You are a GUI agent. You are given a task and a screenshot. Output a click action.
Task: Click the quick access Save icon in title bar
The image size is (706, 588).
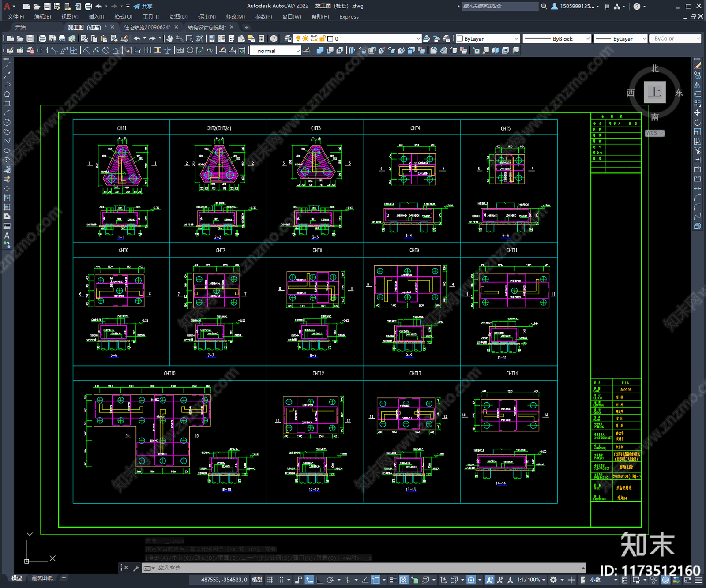[47, 6]
